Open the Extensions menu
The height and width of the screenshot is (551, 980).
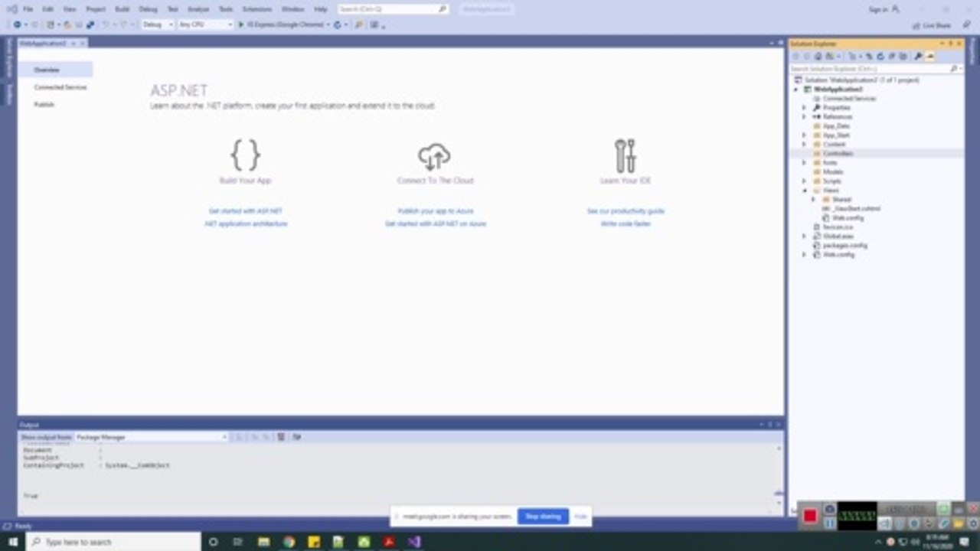(x=256, y=9)
